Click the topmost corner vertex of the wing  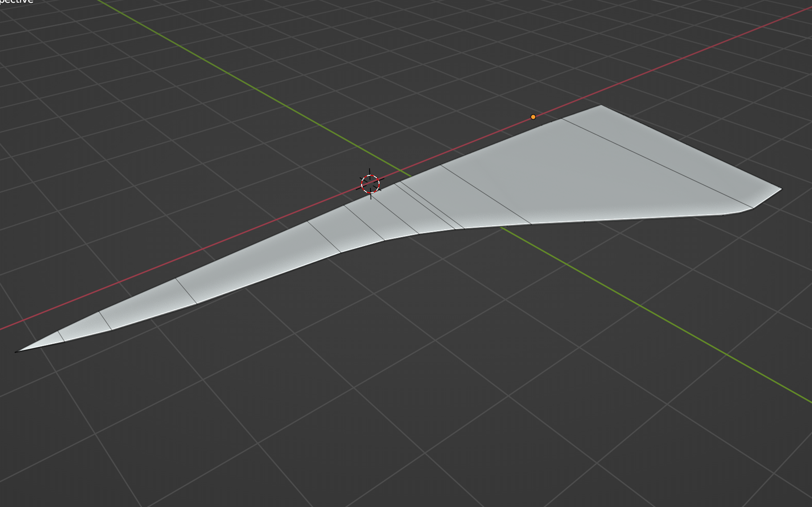[601, 105]
